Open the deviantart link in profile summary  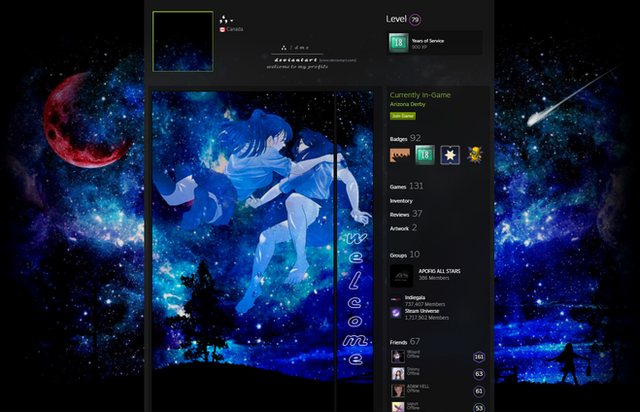click(x=296, y=60)
